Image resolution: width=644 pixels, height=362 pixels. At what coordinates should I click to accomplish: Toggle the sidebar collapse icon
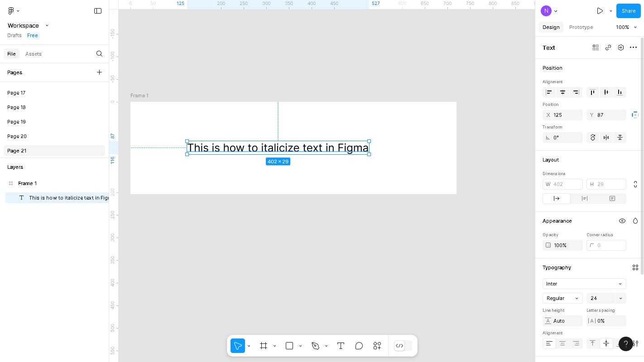98,11
